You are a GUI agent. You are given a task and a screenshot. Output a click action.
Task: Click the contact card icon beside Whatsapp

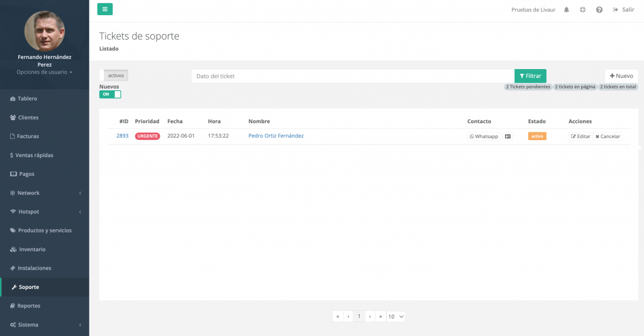pos(508,136)
